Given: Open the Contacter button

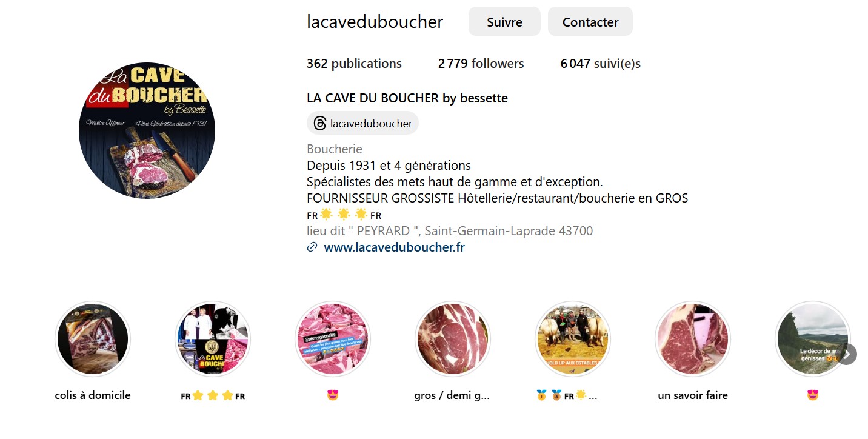Looking at the screenshot, I should click(590, 22).
